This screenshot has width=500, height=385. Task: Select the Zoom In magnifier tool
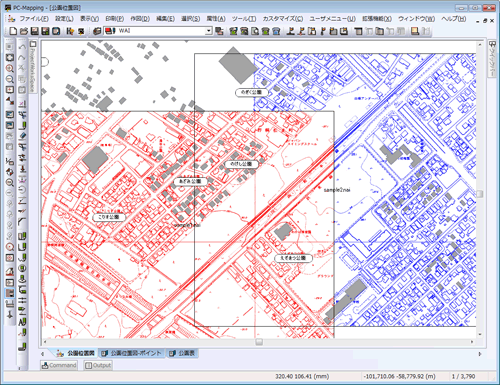click(10, 68)
